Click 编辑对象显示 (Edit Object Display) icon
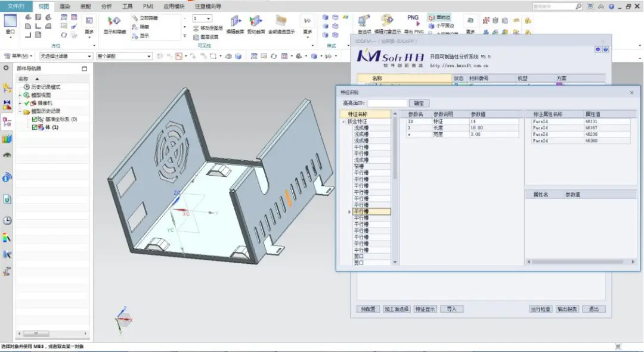The width and height of the screenshot is (644, 352). [388, 23]
